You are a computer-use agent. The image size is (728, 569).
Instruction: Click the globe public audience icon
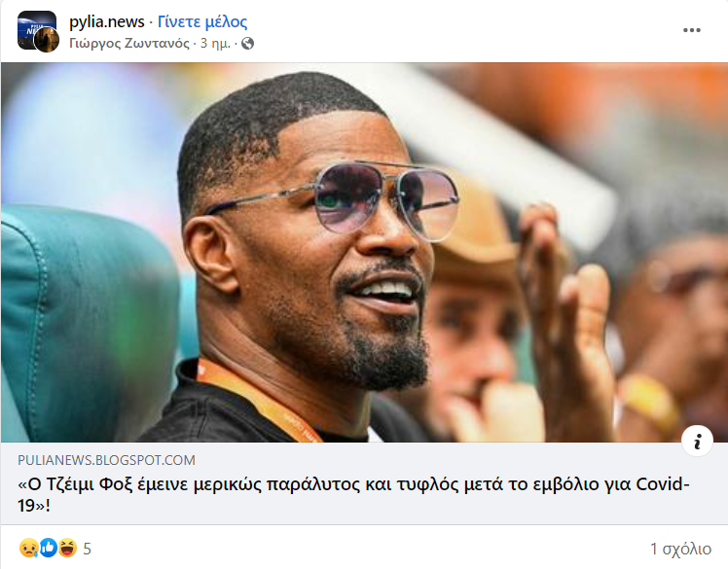pyautogui.click(x=248, y=44)
